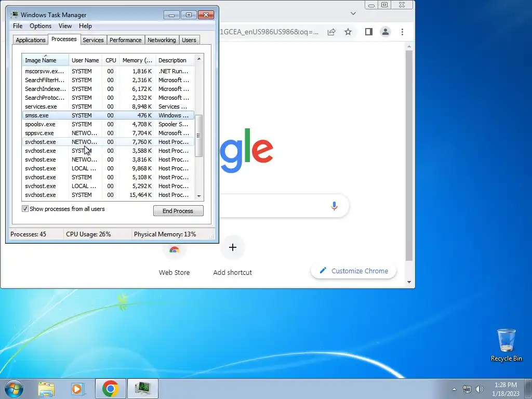The height and width of the screenshot is (399, 532).
Task: Sort by Description column header
Action: point(175,60)
